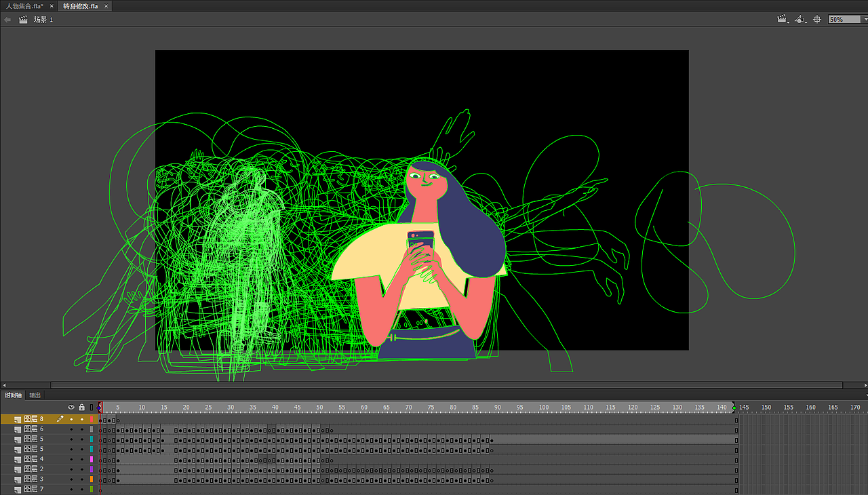Click the outline icon in the layer header

[x=92, y=408]
